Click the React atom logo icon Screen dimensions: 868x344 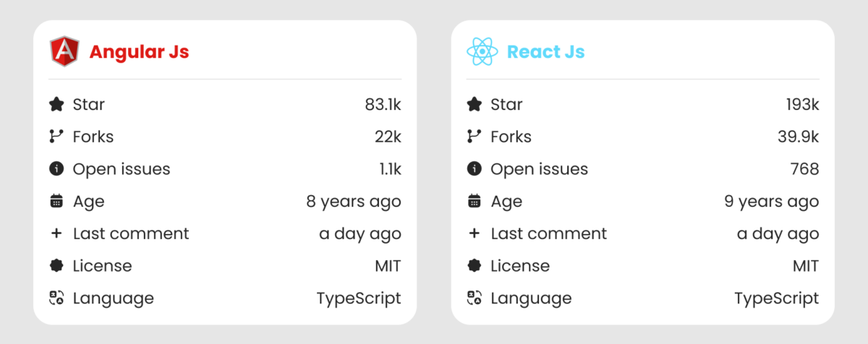pos(482,52)
